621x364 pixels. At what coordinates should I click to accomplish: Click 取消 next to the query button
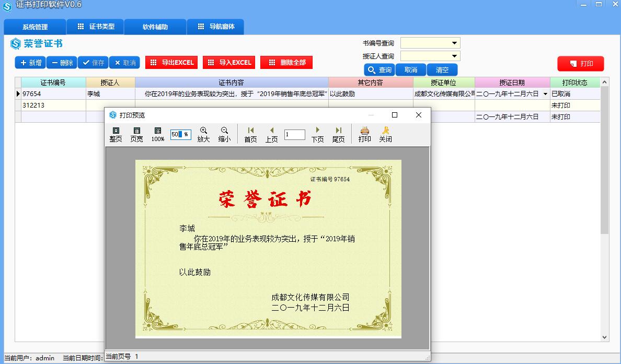point(411,70)
